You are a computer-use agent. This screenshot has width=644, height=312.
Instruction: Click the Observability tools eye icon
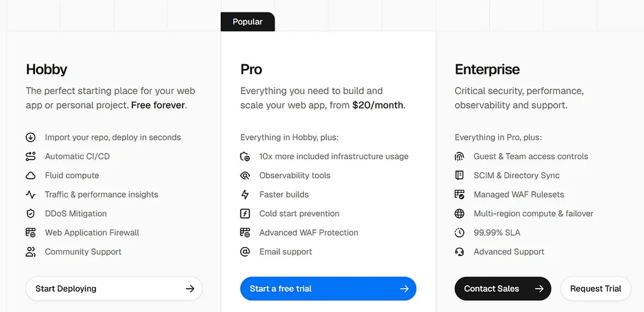click(x=245, y=176)
